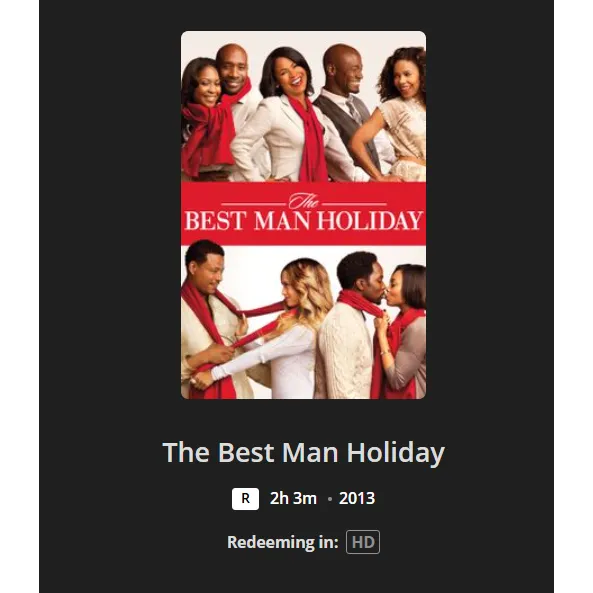Click "The Best Man Holiday" title heading
The height and width of the screenshot is (593, 593).
coord(303,452)
